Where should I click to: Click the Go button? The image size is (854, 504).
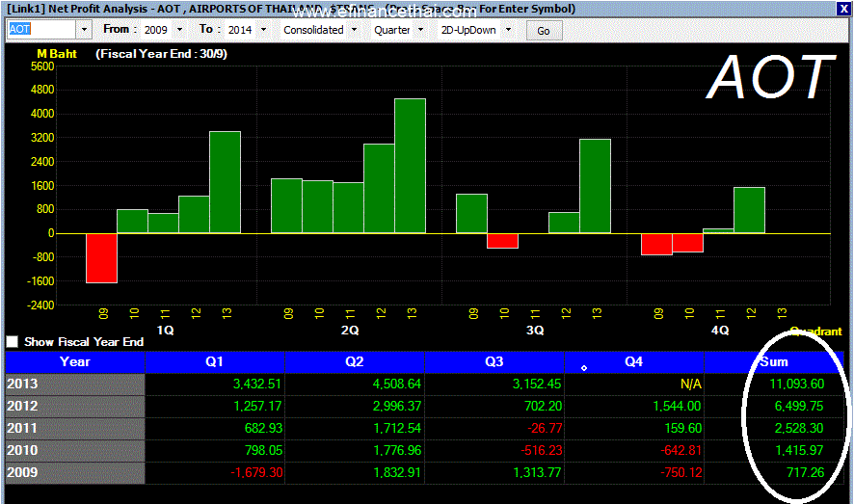click(544, 31)
